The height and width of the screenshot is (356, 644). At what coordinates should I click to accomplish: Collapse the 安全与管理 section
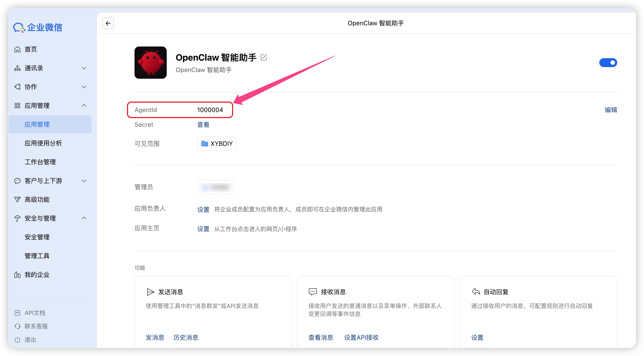(x=84, y=218)
